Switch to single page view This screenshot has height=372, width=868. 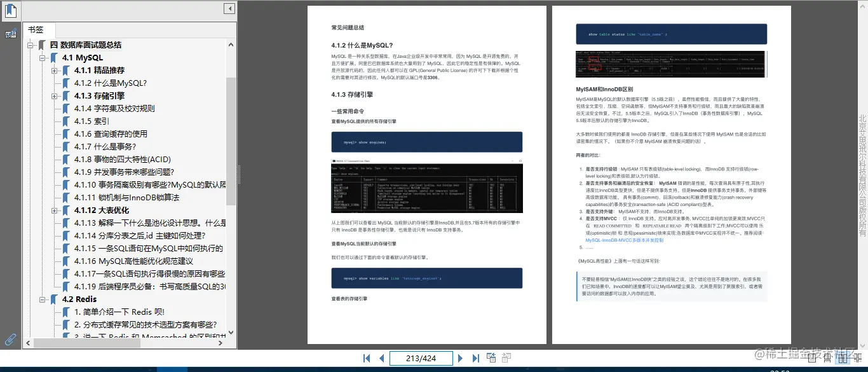tap(812, 359)
